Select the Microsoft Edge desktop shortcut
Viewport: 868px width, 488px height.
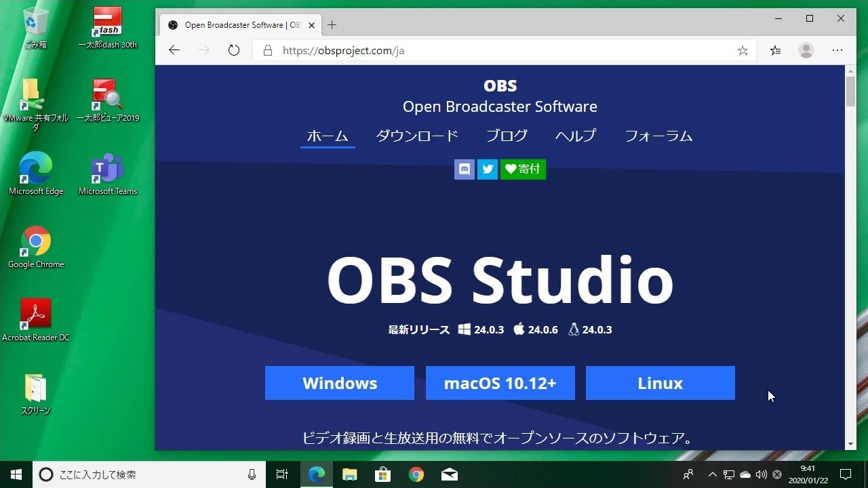click(35, 174)
